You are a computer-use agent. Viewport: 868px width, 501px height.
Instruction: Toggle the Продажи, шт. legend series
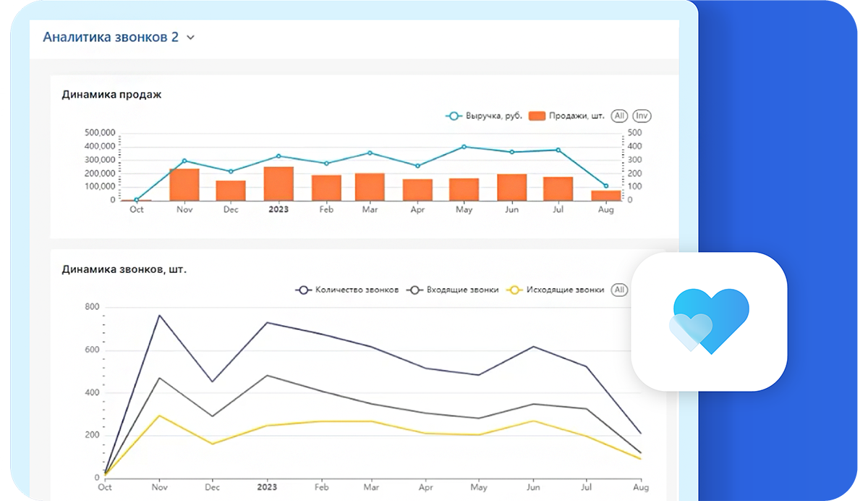click(576, 116)
